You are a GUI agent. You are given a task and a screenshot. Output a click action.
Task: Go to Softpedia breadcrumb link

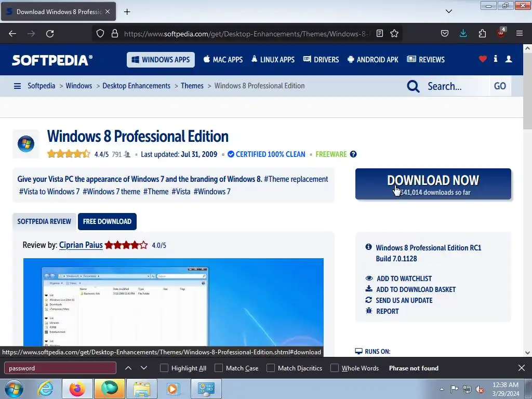pos(42,86)
